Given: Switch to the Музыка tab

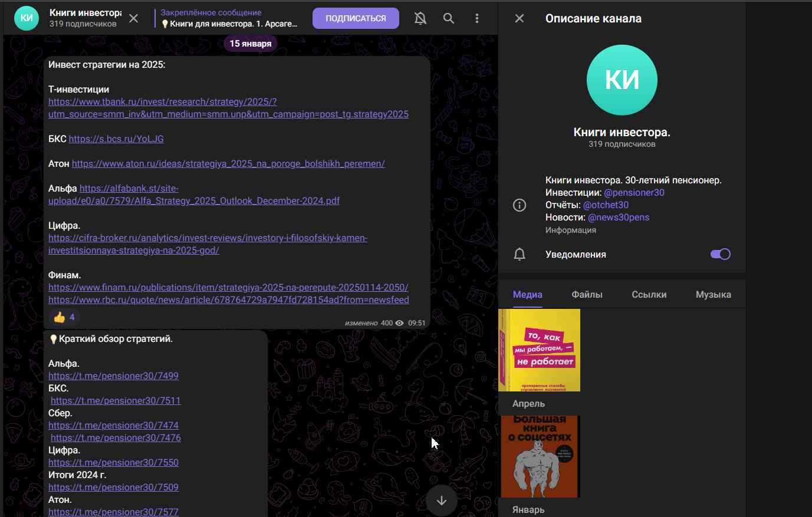Looking at the screenshot, I should (x=714, y=295).
